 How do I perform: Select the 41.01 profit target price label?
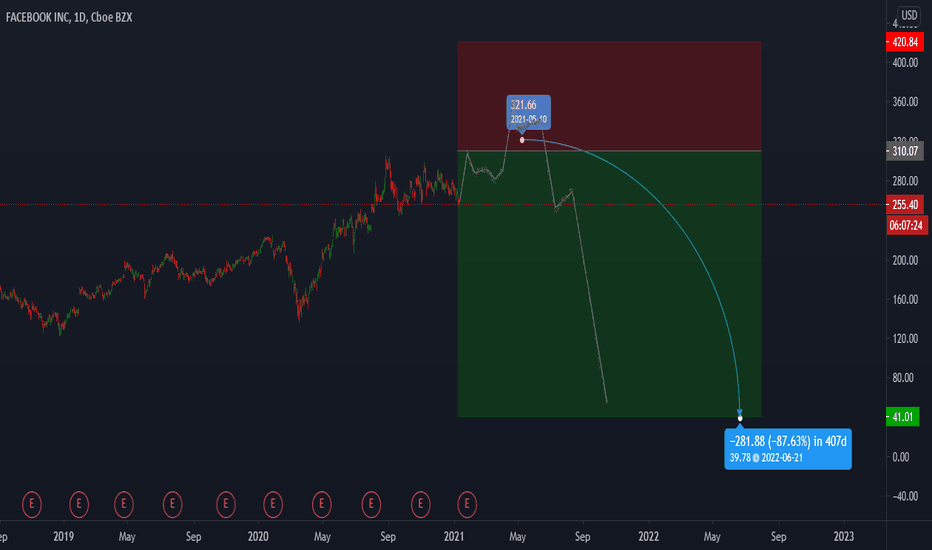[902, 417]
